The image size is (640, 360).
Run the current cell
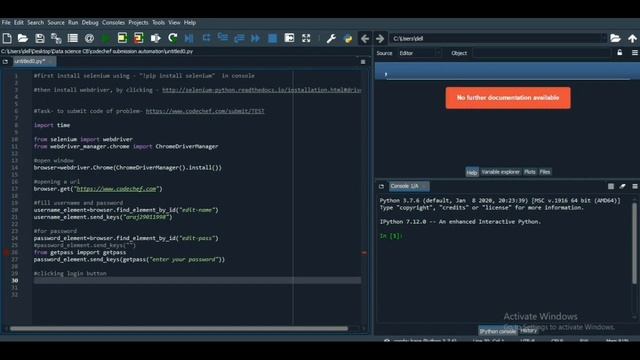tap(122, 38)
